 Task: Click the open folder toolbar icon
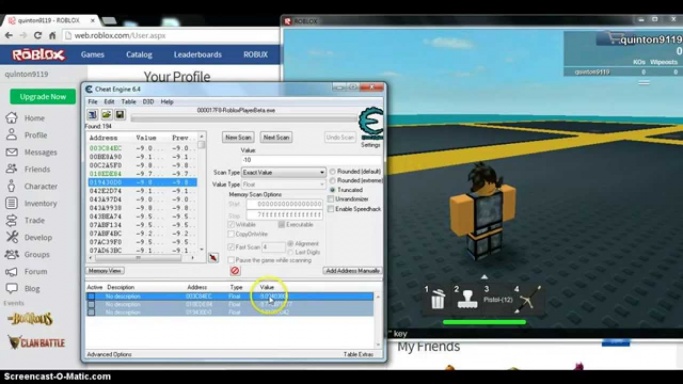[106, 115]
